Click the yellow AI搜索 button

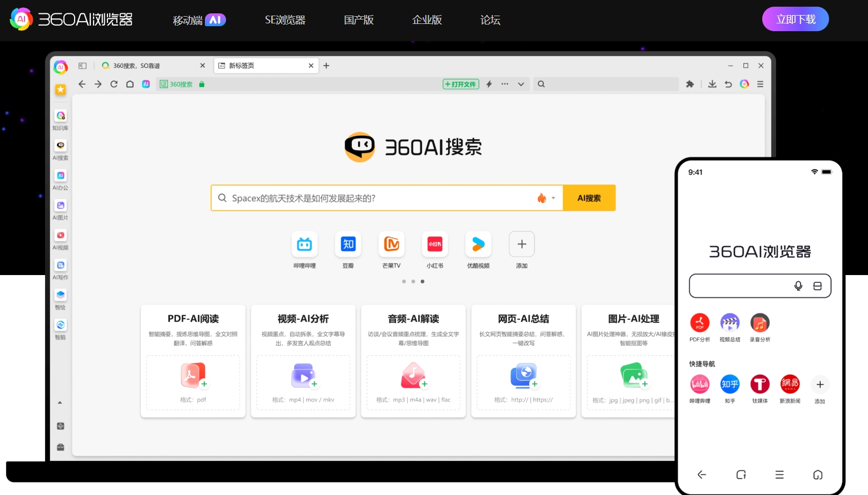[x=589, y=198]
